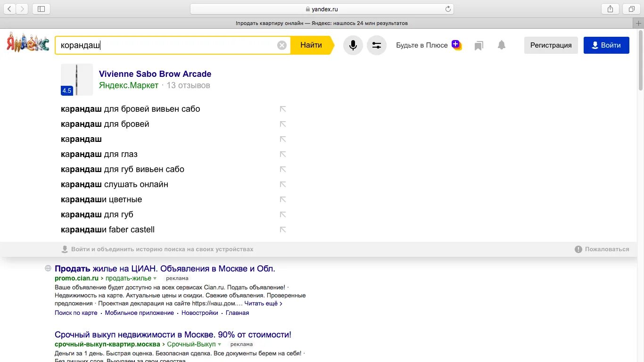Select suggestion 'карандаш для глаз'
The image size is (644, 362).
(x=99, y=154)
